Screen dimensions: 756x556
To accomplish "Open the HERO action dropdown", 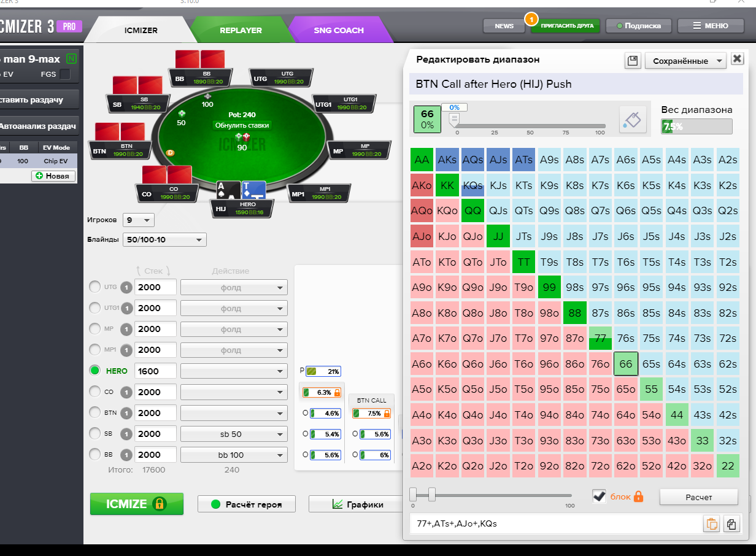I will (234, 371).
